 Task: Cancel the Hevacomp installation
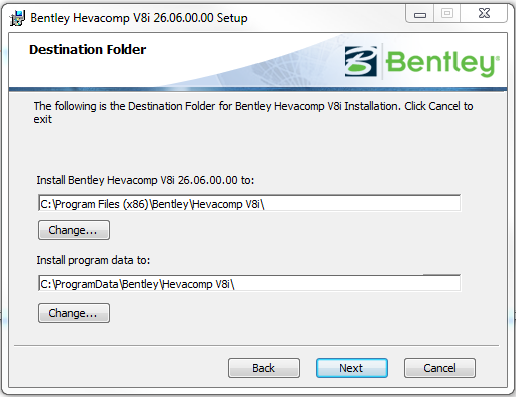(x=440, y=368)
